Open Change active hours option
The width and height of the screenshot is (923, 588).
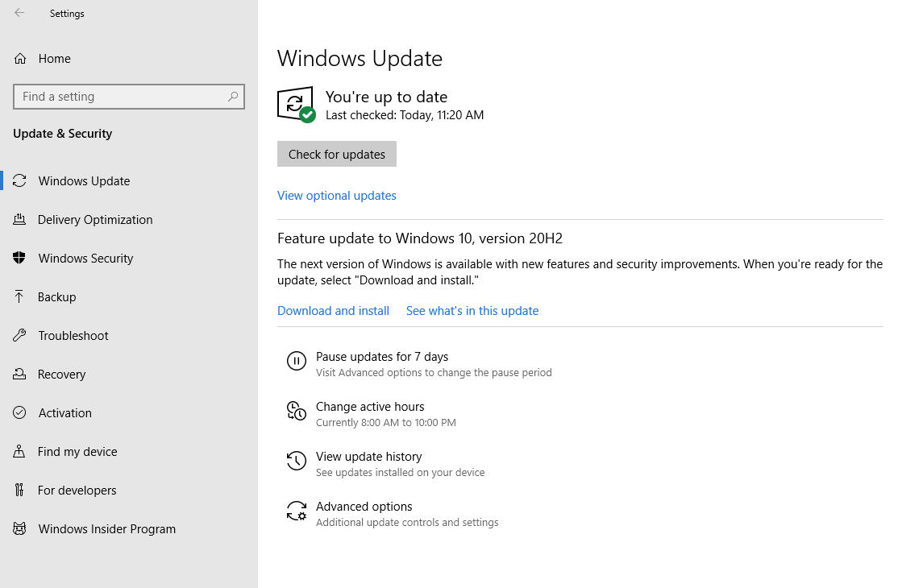click(370, 406)
